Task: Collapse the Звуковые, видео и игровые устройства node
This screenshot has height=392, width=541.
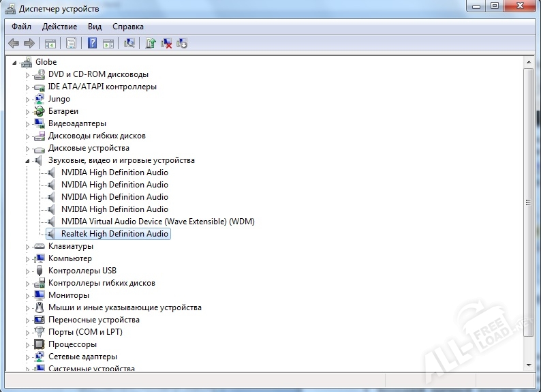Action: click(28, 161)
